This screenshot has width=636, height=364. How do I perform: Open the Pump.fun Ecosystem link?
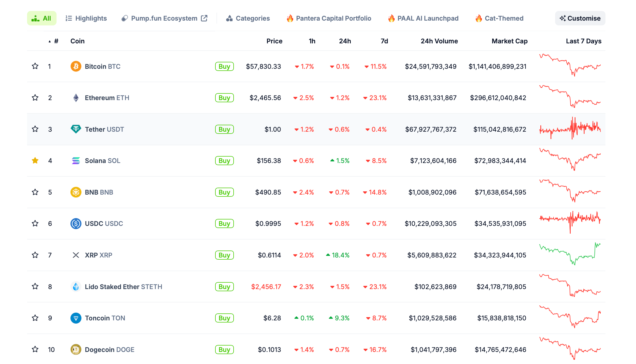click(164, 18)
